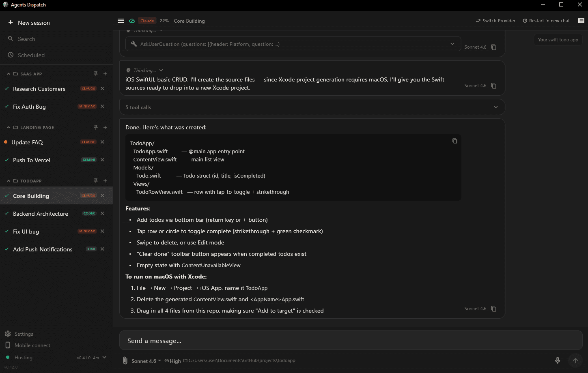The height and width of the screenshot is (373, 588).
Task: Click the green cloud sync icon
Action: point(131,20)
